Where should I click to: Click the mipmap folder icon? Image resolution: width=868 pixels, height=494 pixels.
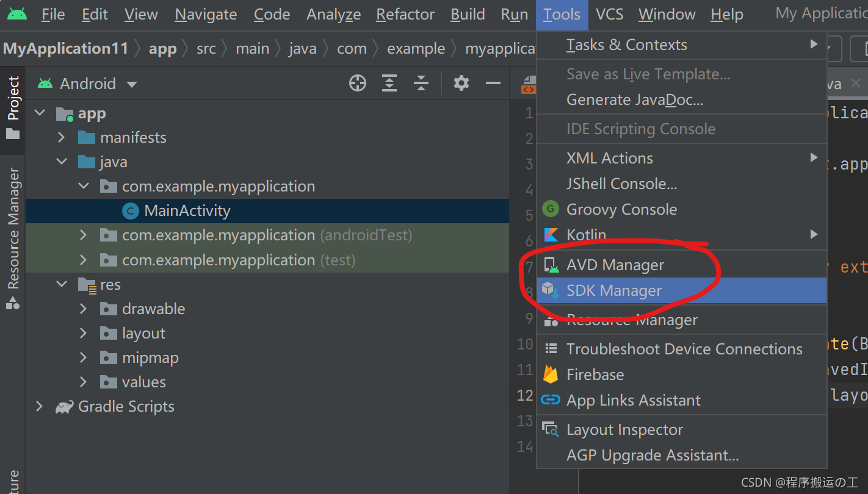tap(109, 358)
